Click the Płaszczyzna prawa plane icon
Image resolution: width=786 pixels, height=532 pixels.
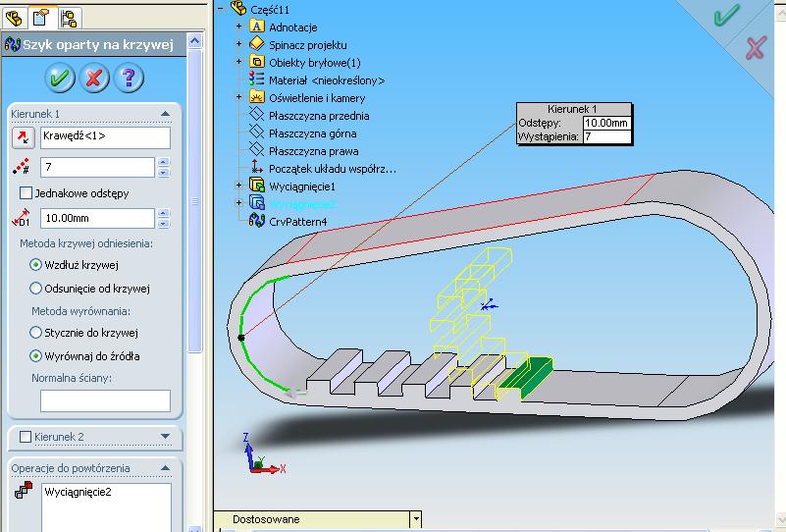click(x=257, y=149)
